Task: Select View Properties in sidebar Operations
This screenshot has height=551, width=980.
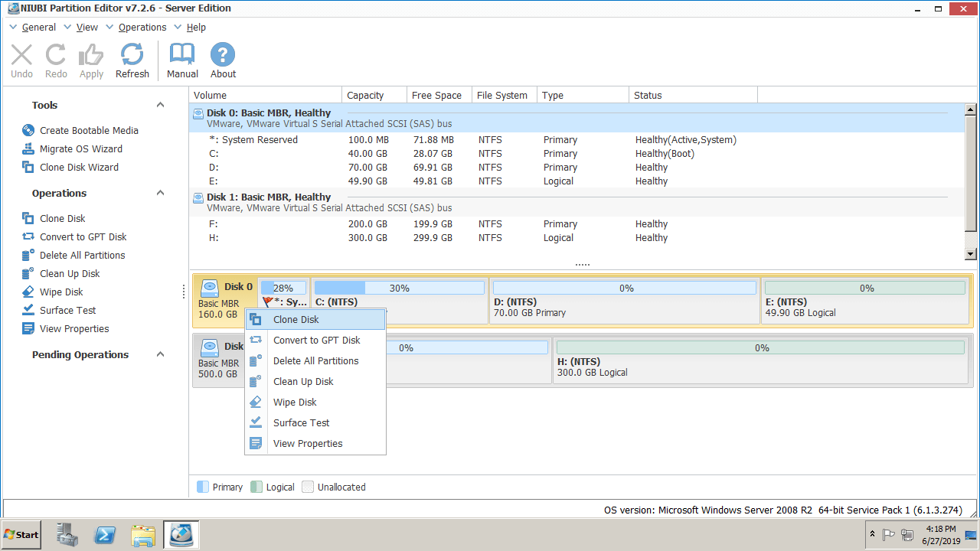Action: point(74,329)
